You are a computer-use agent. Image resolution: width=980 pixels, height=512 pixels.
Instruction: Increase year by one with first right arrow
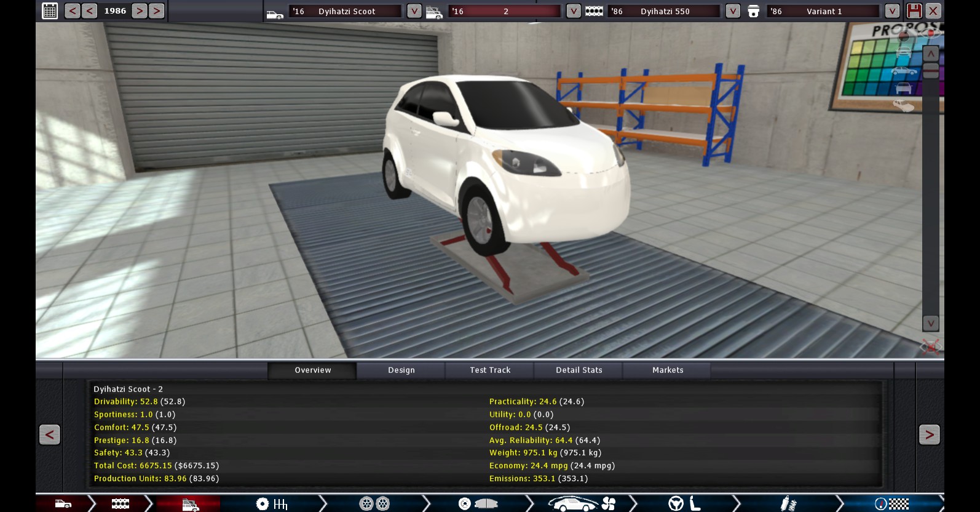pyautogui.click(x=140, y=10)
